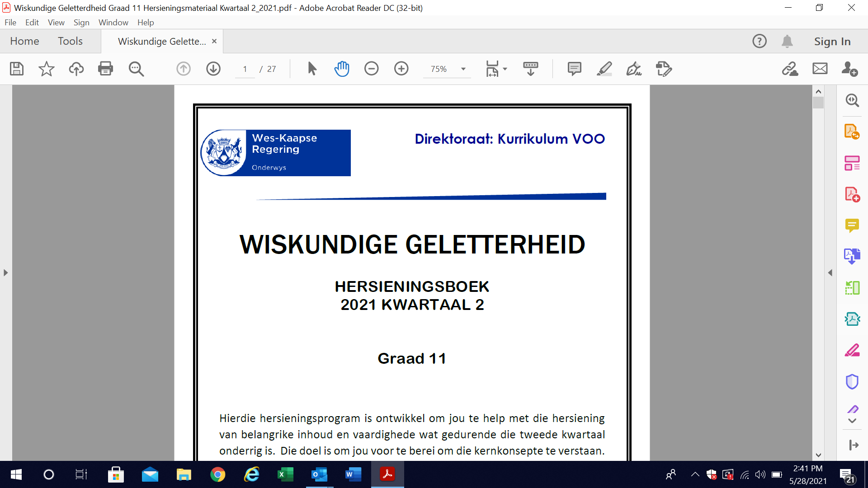Open the Window menu
Viewport: 868px width, 488px height.
coord(113,22)
